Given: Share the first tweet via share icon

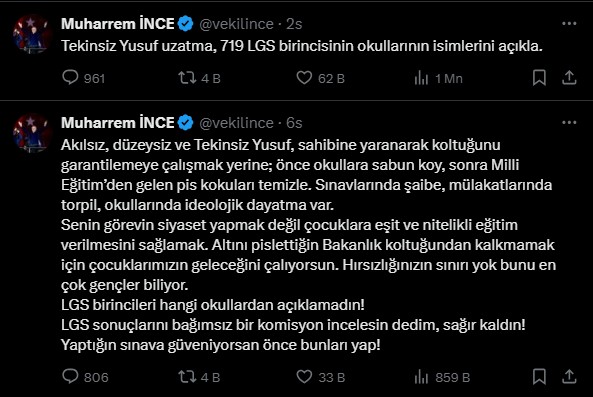Looking at the screenshot, I should [569, 78].
